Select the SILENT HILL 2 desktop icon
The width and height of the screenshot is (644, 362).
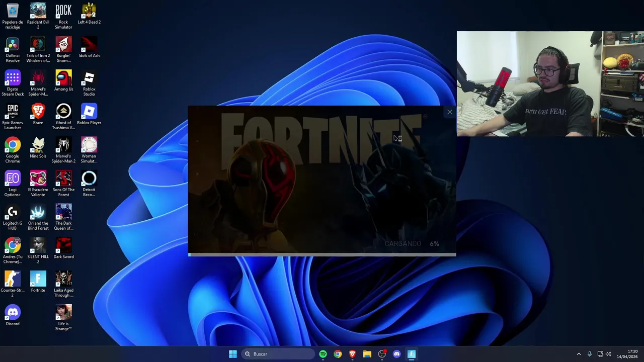pyautogui.click(x=38, y=250)
